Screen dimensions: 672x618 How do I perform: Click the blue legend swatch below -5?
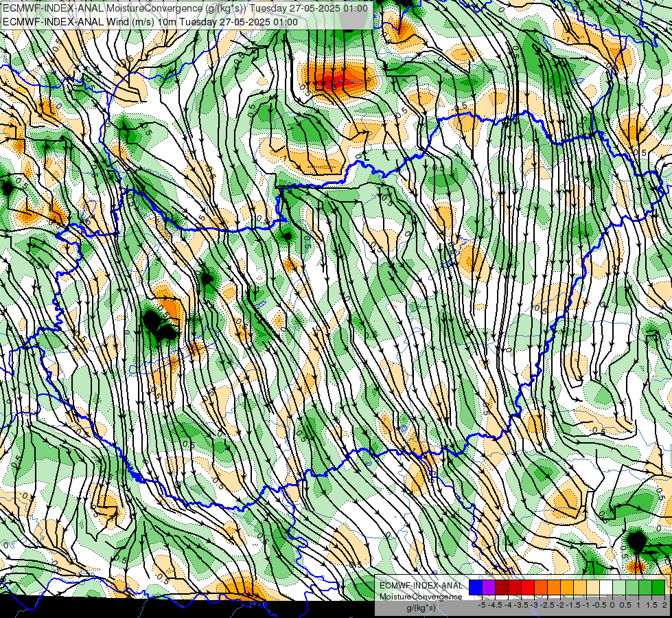476,587
